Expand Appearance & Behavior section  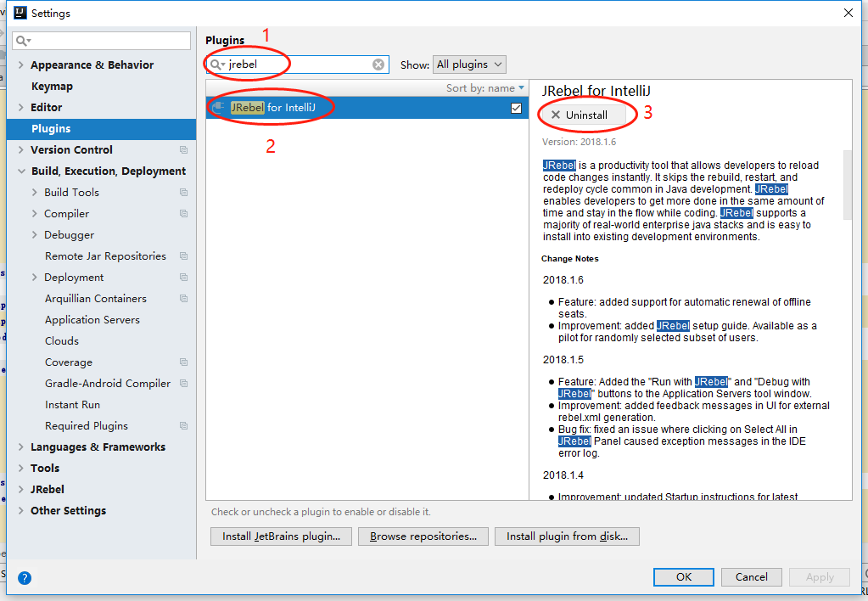[x=21, y=65]
